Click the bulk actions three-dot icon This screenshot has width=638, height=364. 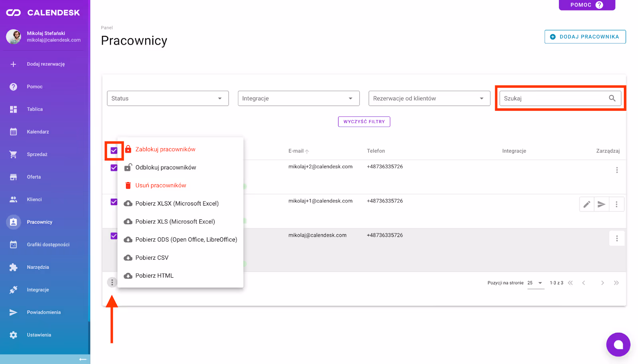point(112,282)
